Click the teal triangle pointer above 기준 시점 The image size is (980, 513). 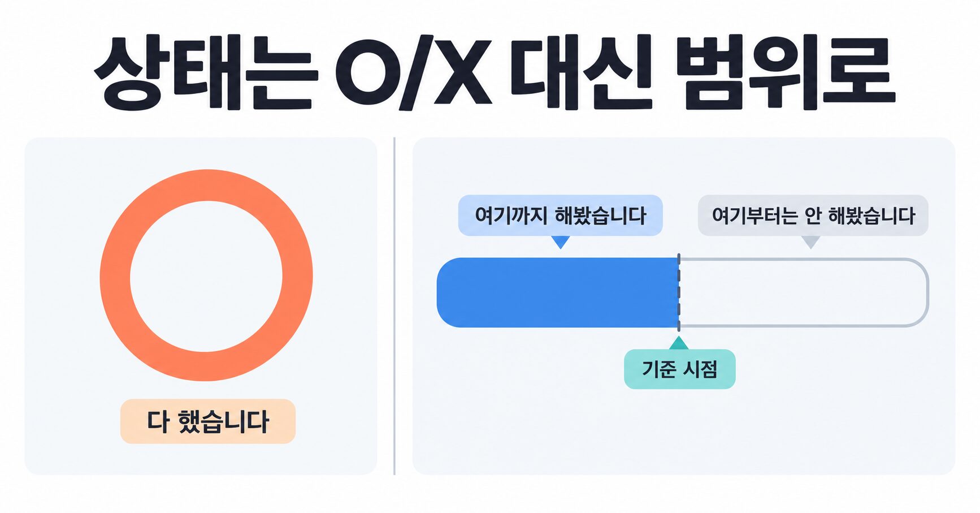point(678,343)
